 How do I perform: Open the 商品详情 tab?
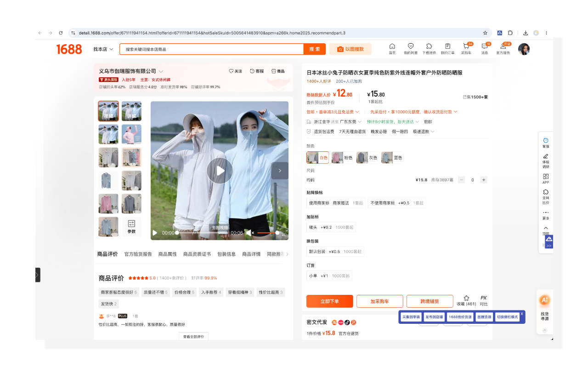(x=251, y=254)
